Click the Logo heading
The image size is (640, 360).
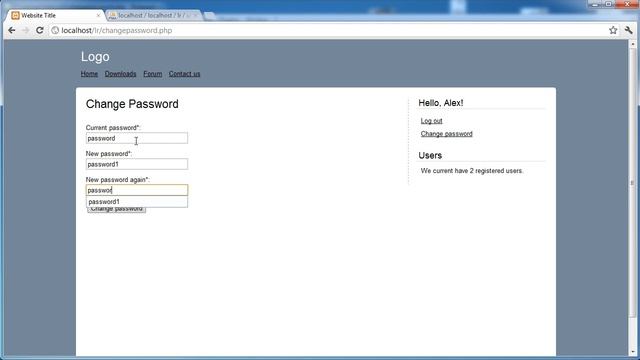95,57
